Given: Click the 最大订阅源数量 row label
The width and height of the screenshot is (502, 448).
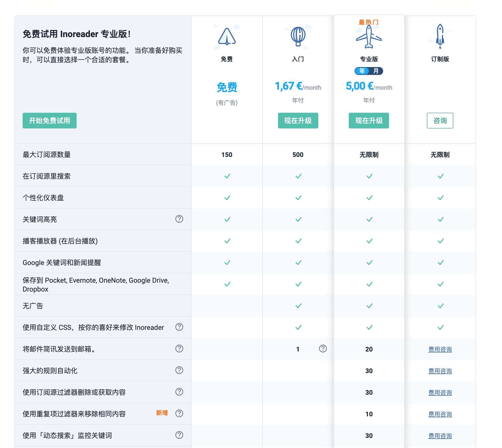Looking at the screenshot, I should 46,154.
